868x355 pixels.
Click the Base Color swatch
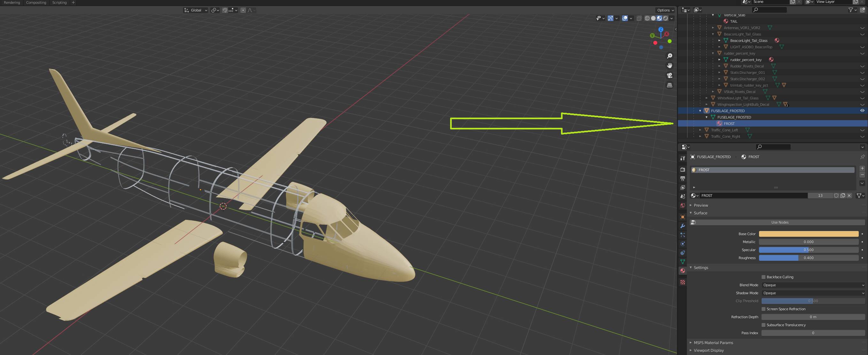point(808,234)
